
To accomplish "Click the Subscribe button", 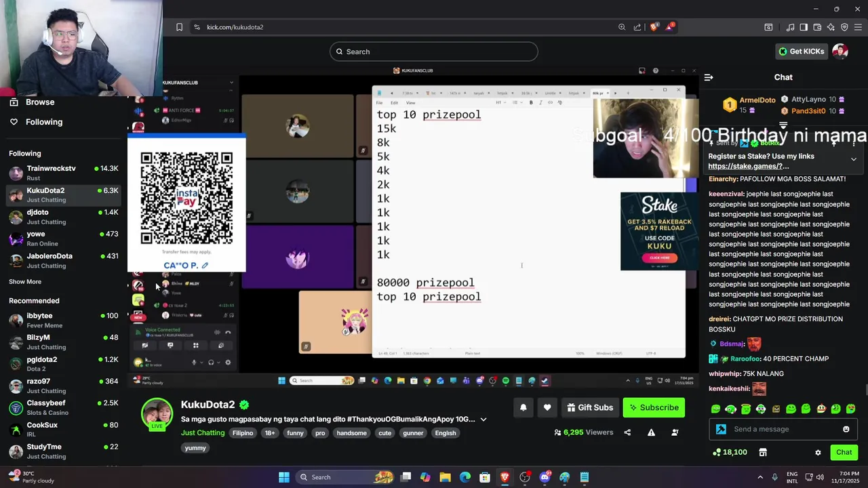I will coord(654,407).
